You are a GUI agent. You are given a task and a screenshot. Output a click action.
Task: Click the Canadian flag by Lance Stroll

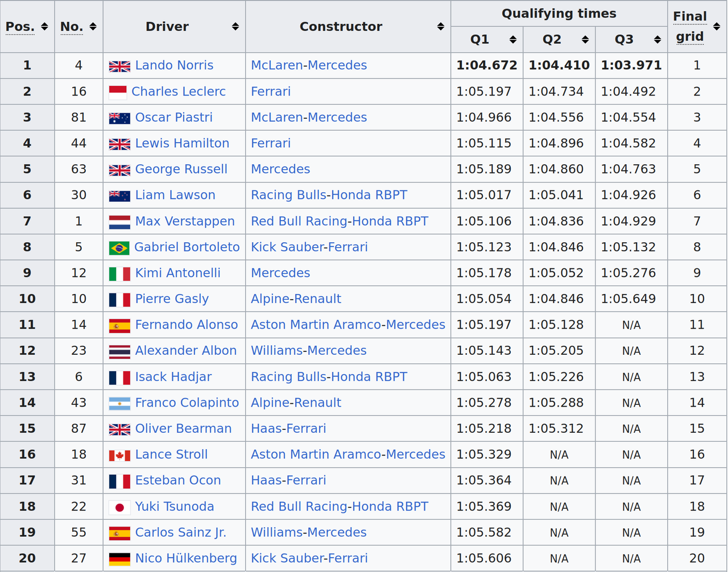click(119, 455)
